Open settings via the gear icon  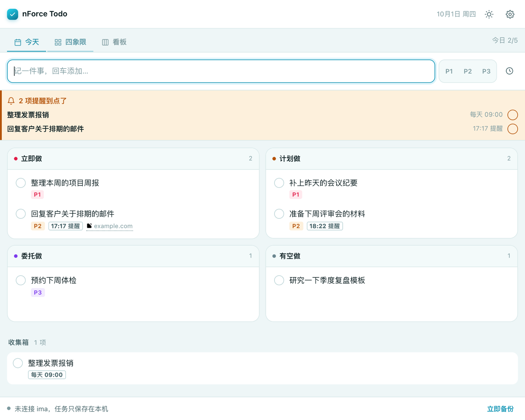[510, 14]
